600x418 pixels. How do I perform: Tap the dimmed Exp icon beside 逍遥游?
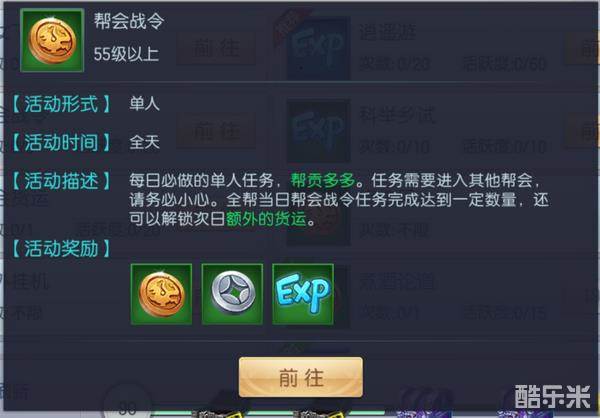point(318,49)
